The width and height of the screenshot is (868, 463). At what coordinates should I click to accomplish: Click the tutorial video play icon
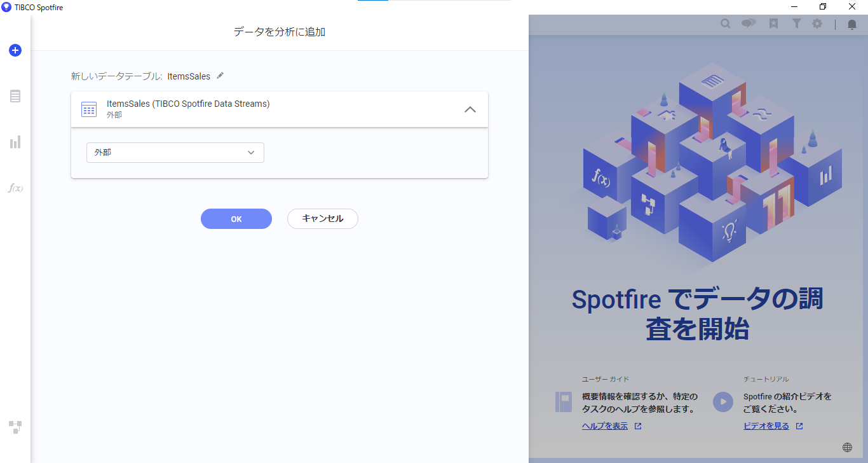point(723,402)
